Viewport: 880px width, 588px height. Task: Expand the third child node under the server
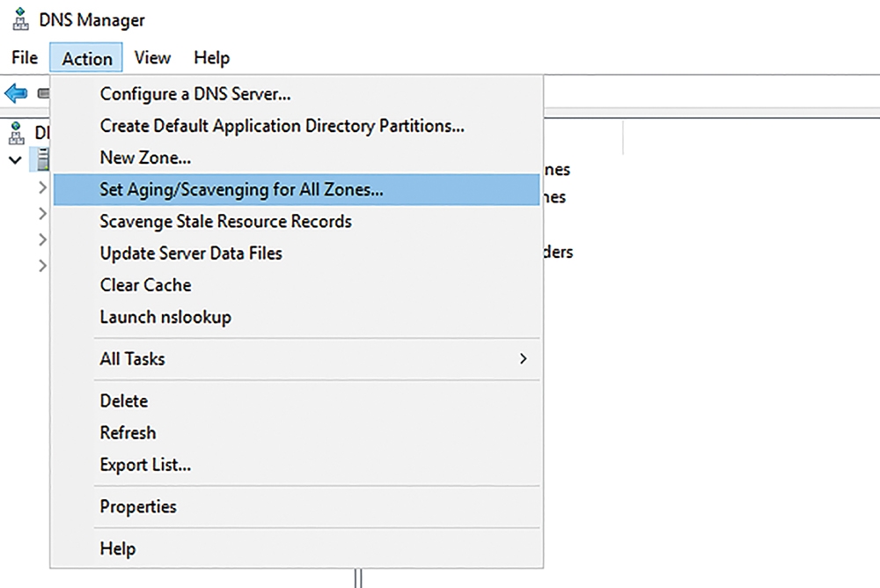click(42, 239)
